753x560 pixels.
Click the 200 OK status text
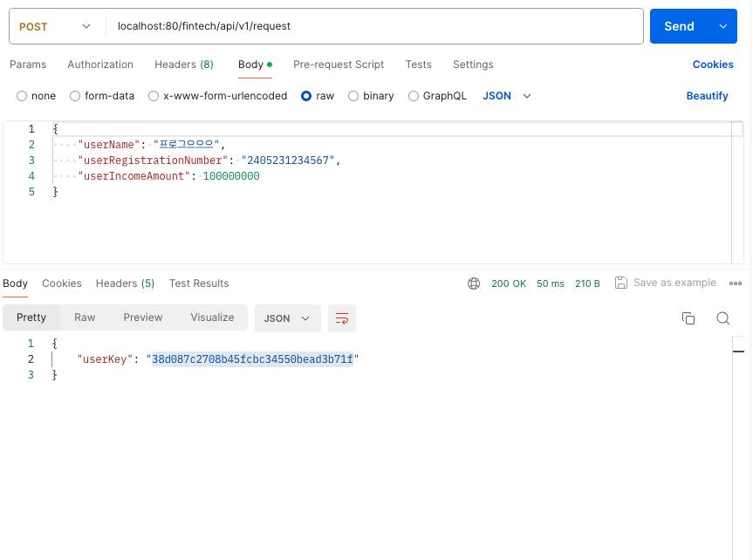pos(509,283)
